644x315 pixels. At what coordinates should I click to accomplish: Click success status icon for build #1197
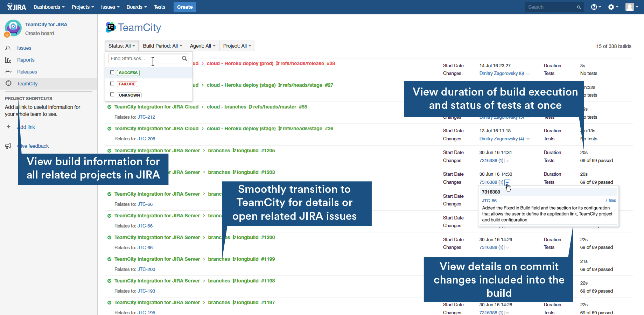[x=109, y=302]
